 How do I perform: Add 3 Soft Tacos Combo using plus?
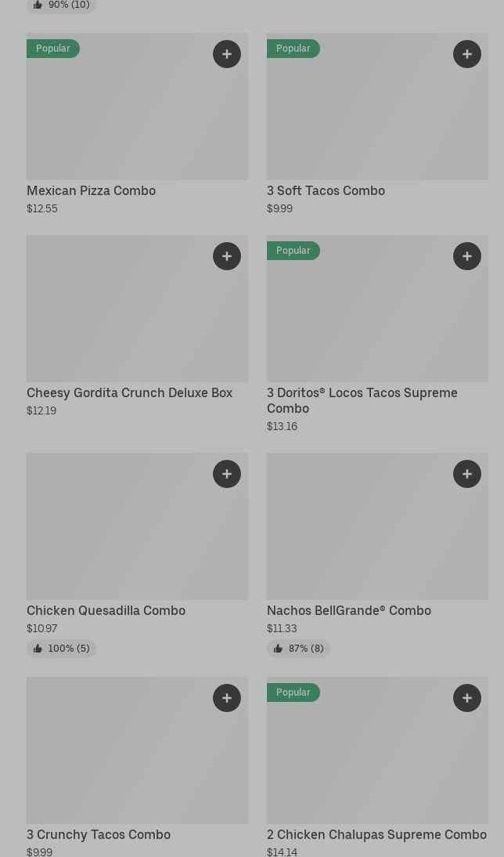coord(467,54)
